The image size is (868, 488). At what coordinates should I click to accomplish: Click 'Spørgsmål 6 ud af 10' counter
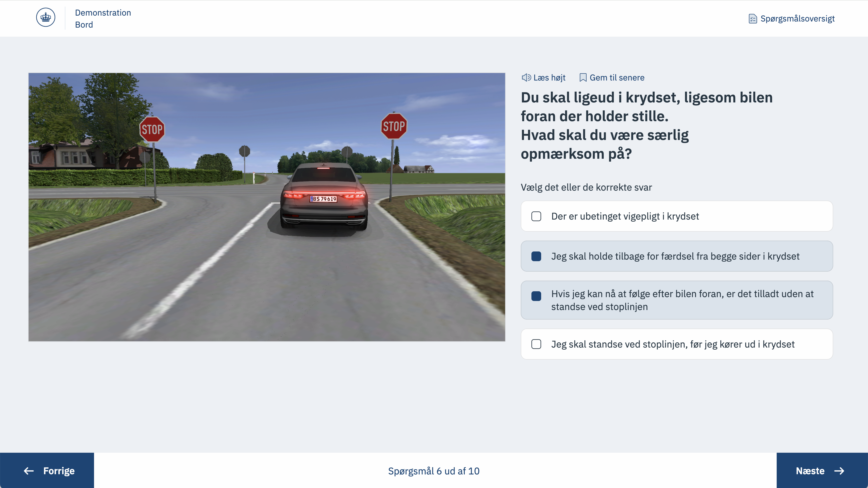tap(434, 471)
